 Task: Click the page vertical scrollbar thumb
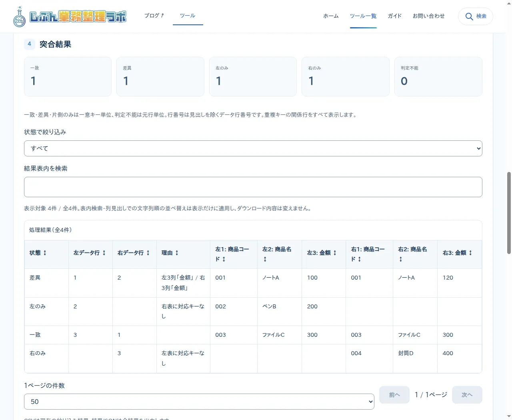(509, 213)
